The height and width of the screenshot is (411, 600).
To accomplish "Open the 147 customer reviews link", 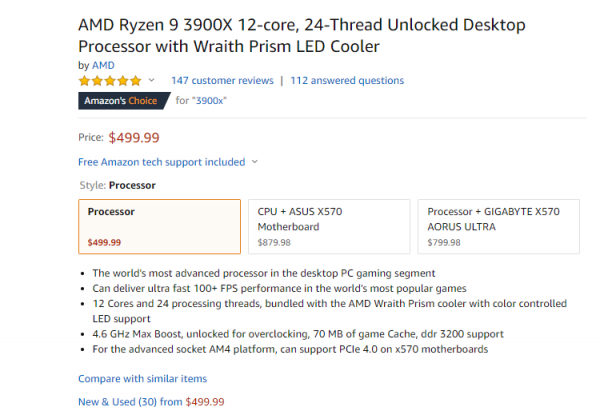I will 222,80.
